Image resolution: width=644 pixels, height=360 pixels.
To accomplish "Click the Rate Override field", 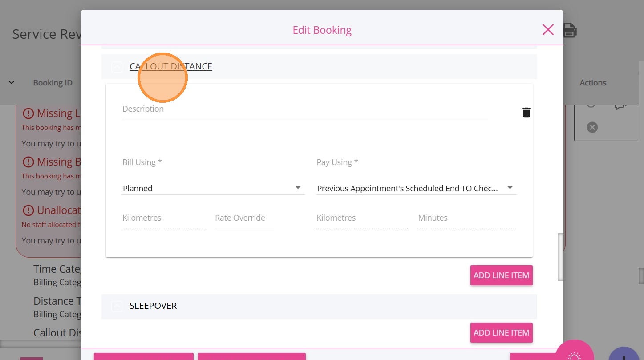I will click(244, 218).
